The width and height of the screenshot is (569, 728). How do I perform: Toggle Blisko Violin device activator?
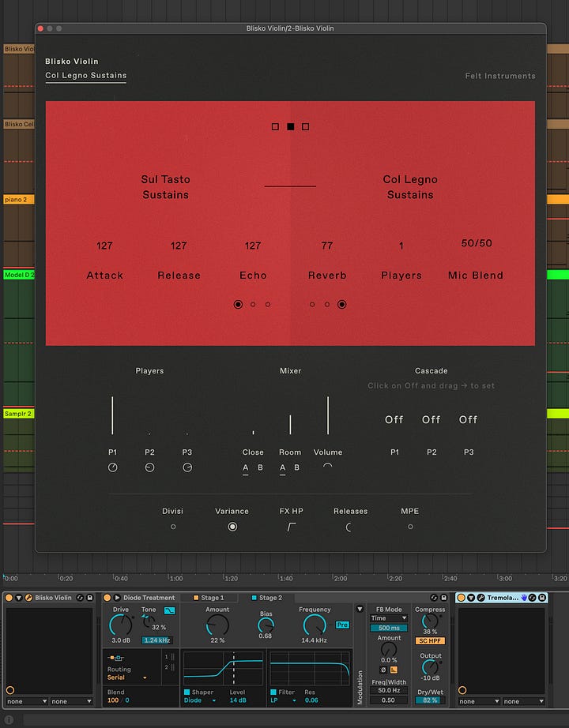pos(9,598)
